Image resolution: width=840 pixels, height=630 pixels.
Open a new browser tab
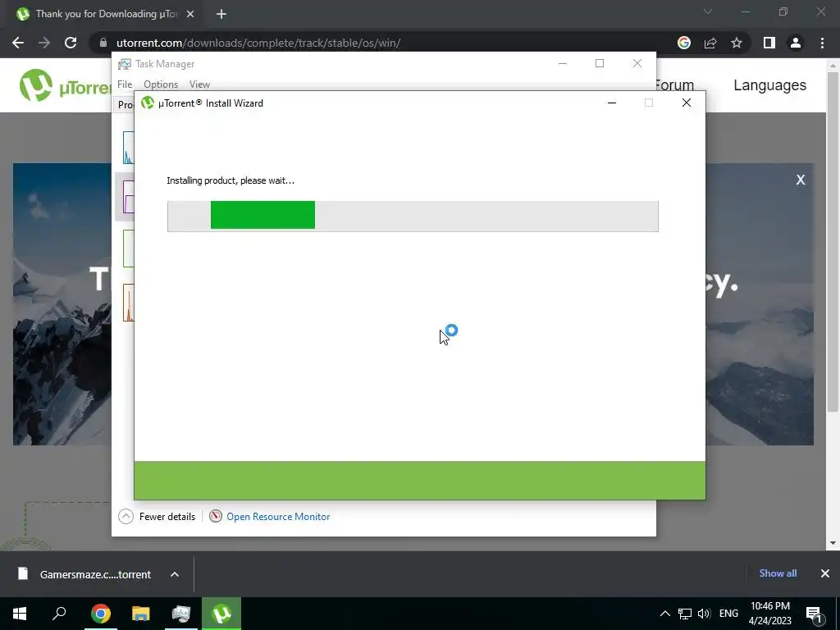pos(221,14)
